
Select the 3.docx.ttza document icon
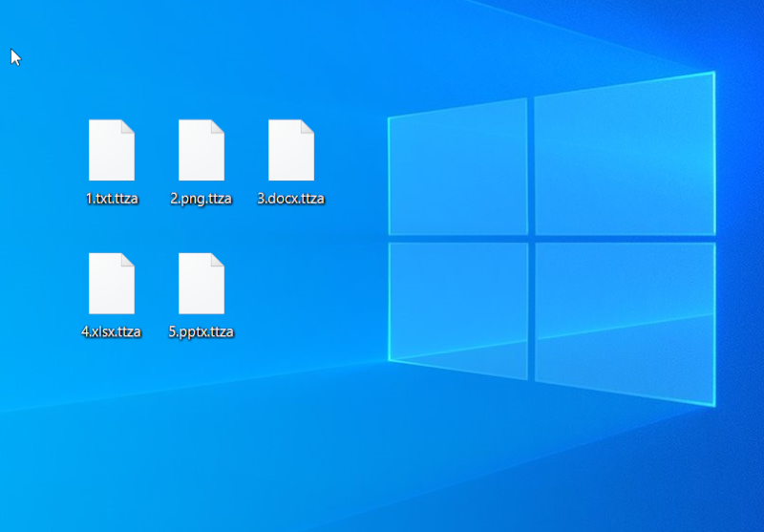(x=291, y=151)
